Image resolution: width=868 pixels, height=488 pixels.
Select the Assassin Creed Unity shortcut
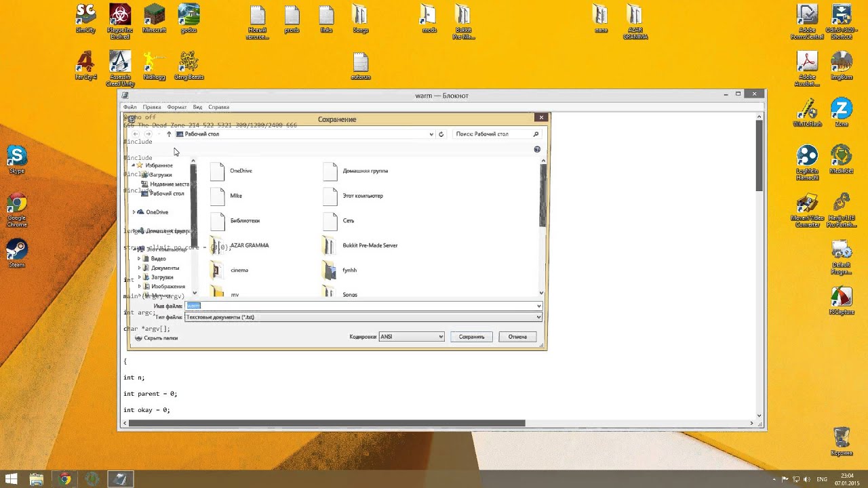(x=120, y=68)
